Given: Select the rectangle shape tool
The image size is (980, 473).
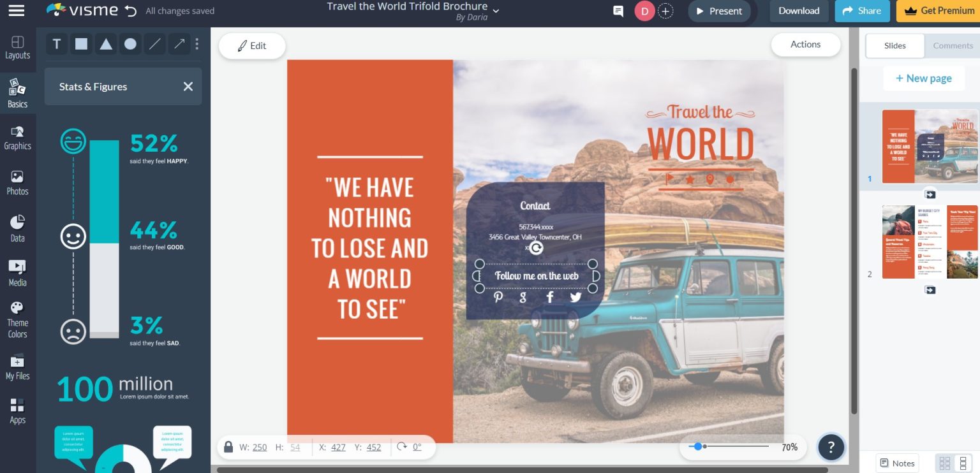Looking at the screenshot, I should pyautogui.click(x=81, y=44).
